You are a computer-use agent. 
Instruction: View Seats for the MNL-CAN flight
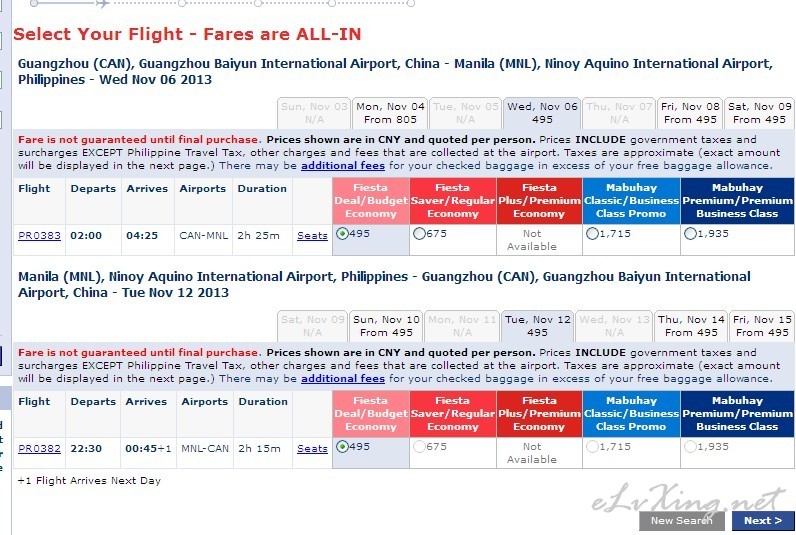pyautogui.click(x=312, y=449)
